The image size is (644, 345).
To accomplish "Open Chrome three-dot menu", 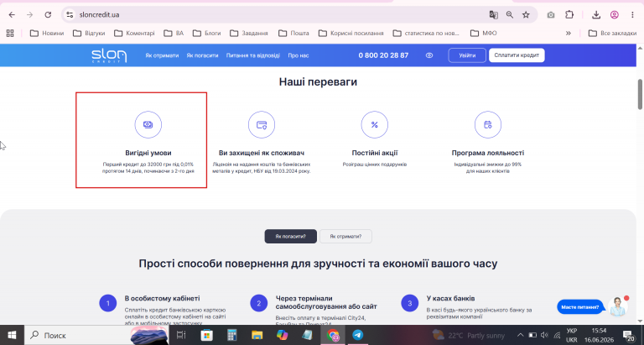I will [632, 15].
